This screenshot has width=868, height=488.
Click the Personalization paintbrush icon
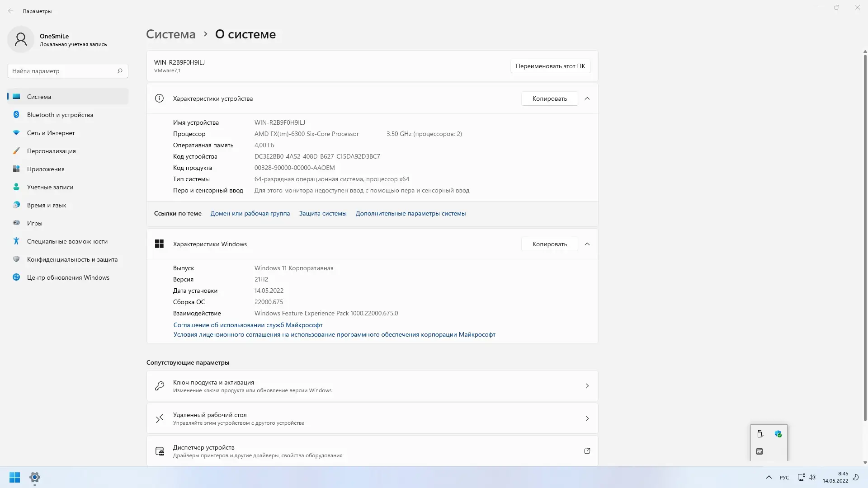(16, 151)
